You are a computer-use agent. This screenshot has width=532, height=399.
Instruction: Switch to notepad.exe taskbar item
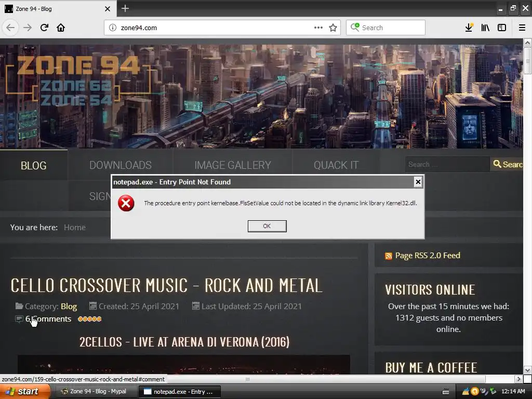[x=180, y=391]
